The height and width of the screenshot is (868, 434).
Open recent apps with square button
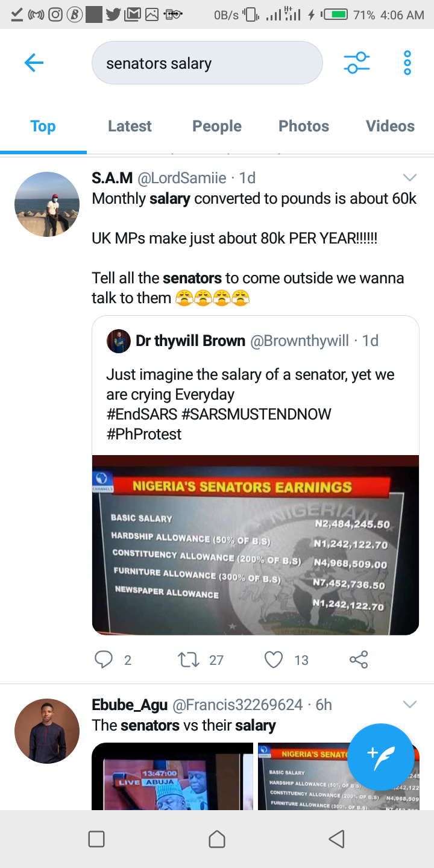tap(96, 838)
